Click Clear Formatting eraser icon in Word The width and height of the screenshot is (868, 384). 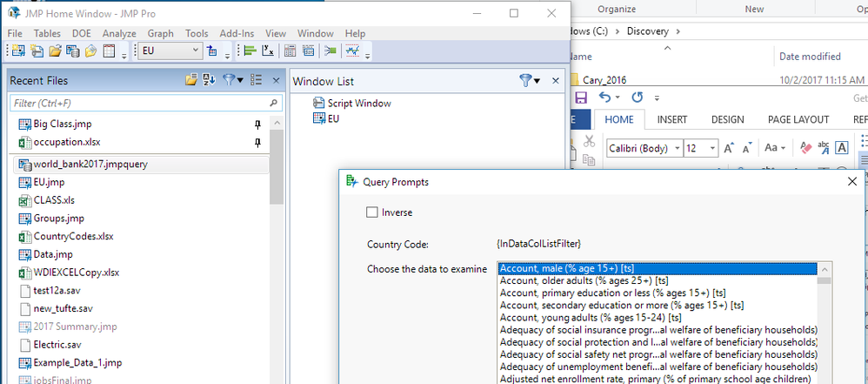coord(806,148)
